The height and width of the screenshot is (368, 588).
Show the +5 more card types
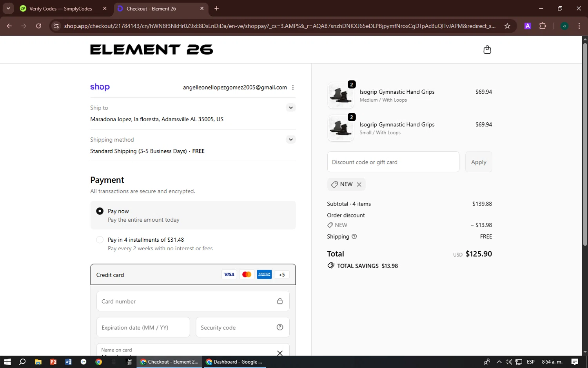click(x=282, y=275)
